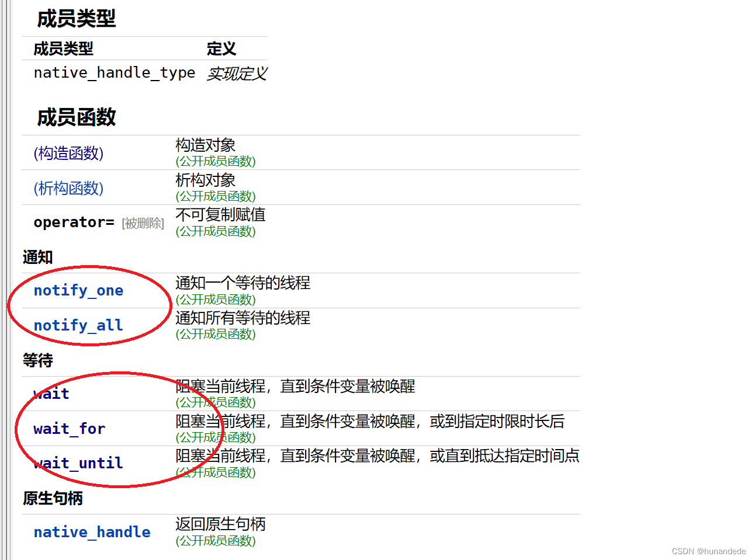This screenshot has height=560, width=755.
Task: Click the 或直到抵达指定时间点 phrase in wait_until row
Action: (505, 455)
